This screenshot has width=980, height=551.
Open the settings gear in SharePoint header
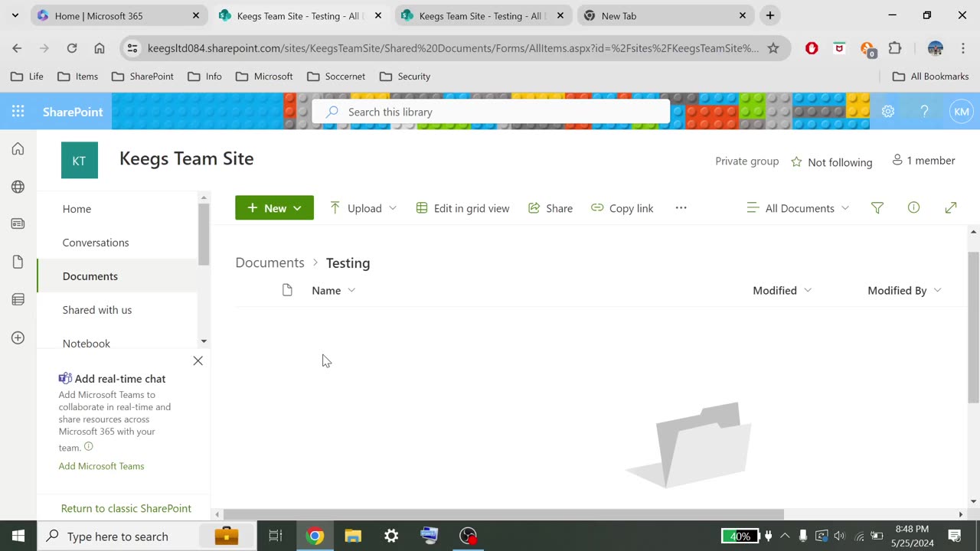coord(888,112)
